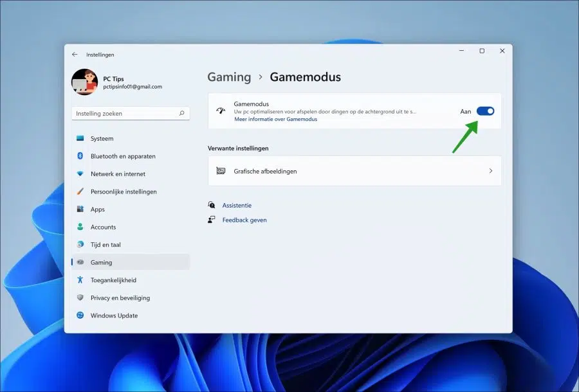Click the Netwerk en internet wifi icon
Viewport: 579px width, 392px height.
point(80,174)
